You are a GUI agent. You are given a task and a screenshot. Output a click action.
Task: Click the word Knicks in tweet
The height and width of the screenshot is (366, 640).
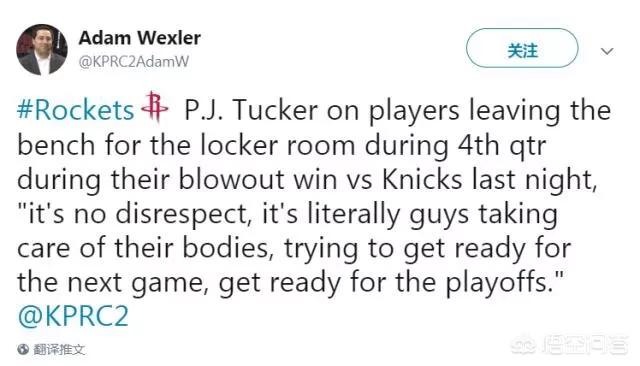pos(422,179)
